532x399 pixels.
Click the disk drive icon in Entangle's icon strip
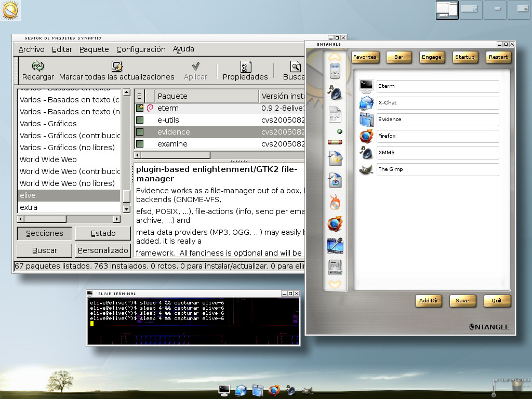[335, 268]
